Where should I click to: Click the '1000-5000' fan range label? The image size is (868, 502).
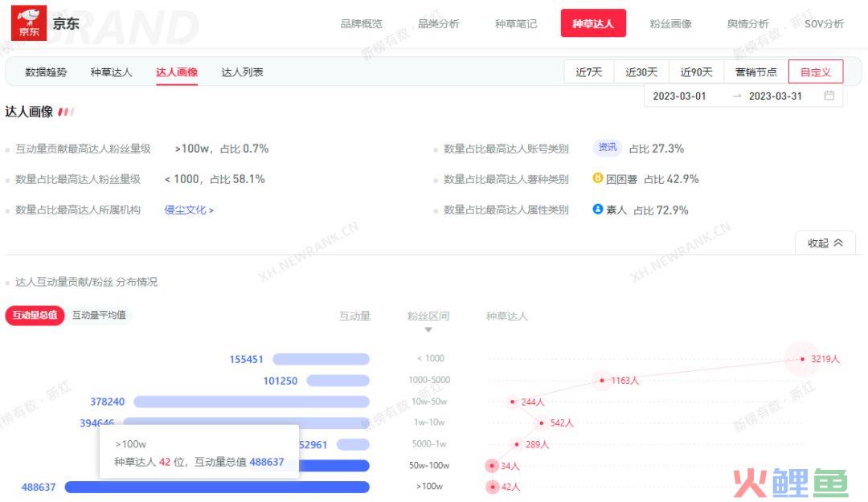click(429, 380)
